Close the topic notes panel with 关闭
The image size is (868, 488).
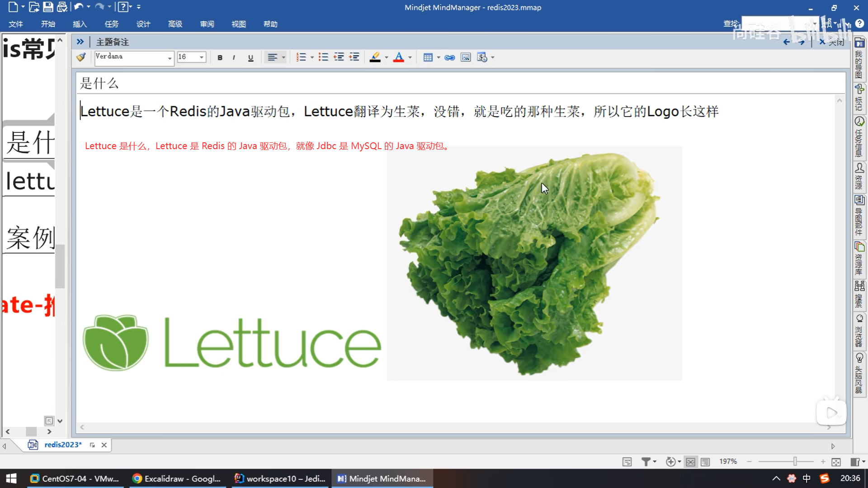tap(832, 42)
